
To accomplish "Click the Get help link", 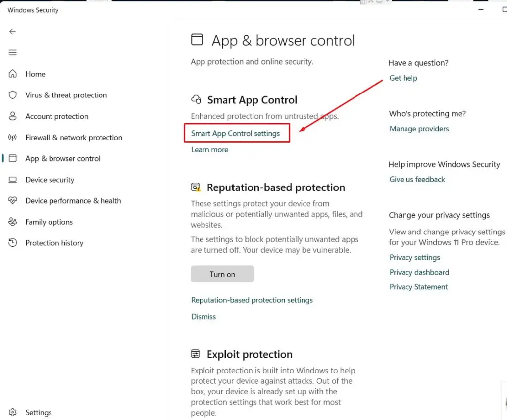I will tap(403, 78).
